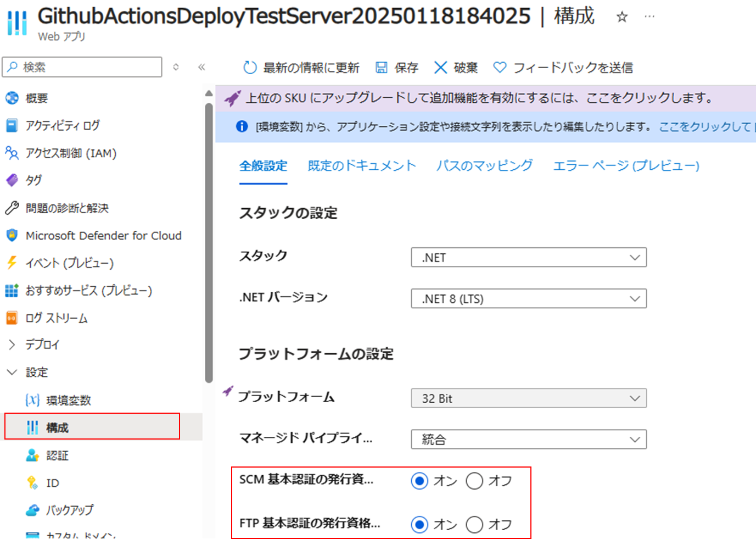The image size is (756, 539).
Task: Open the ログ ストリーム view
Action: point(57,318)
